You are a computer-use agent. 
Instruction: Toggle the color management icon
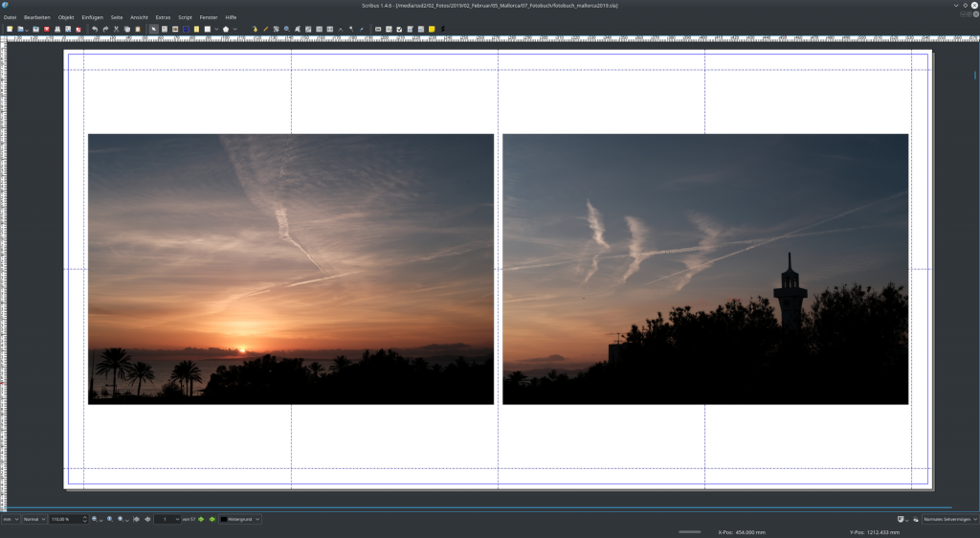coord(902,519)
